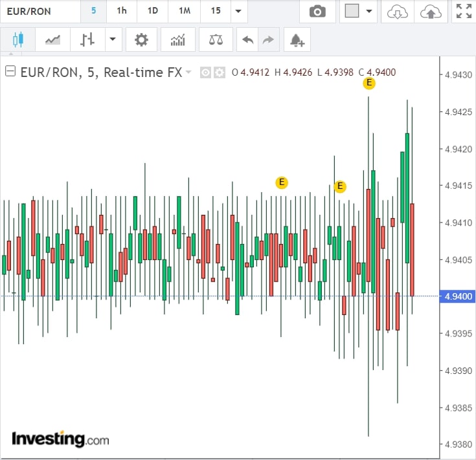Toggle series visibility eye icon in legend
Viewport: 476px width, 460px height.
206,72
